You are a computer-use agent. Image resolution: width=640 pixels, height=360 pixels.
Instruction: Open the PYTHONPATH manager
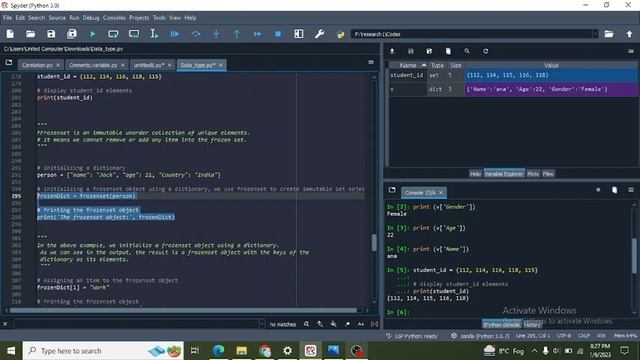click(x=340, y=34)
